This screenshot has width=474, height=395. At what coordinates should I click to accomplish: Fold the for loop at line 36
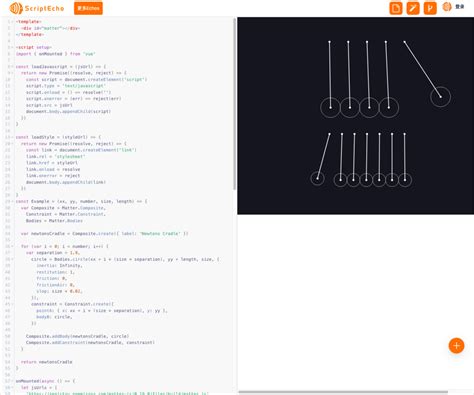pos(13,246)
